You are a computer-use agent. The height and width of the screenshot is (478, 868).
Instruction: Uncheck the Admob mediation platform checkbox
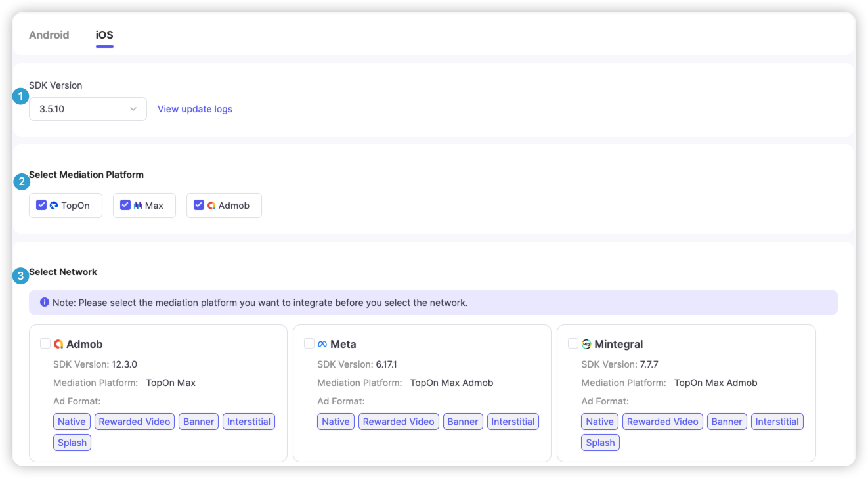point(199,205)
